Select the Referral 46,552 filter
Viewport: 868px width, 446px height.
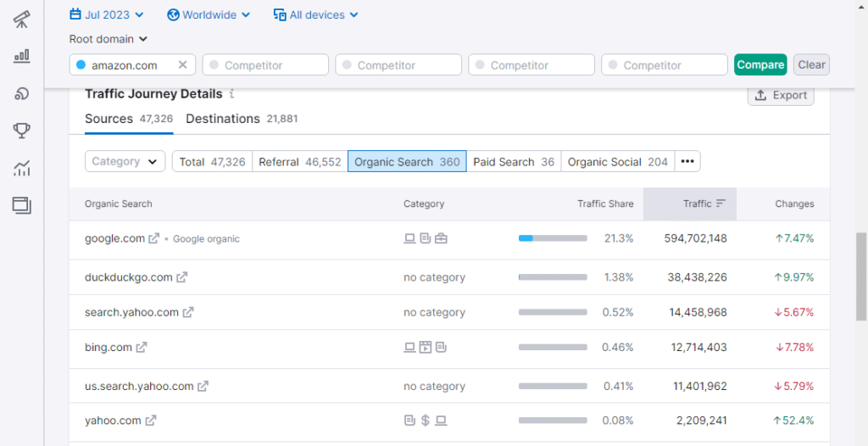(x=300, y=161)
